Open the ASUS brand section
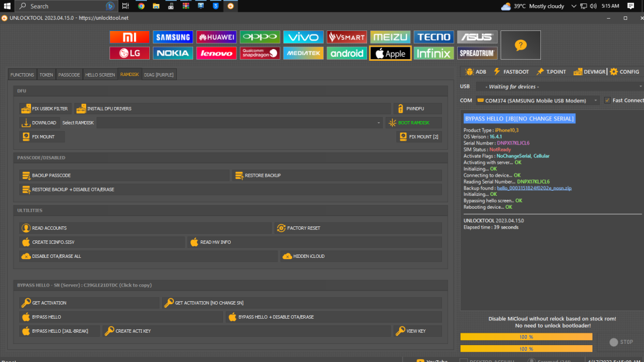The image size is (644, 362). 477,37
